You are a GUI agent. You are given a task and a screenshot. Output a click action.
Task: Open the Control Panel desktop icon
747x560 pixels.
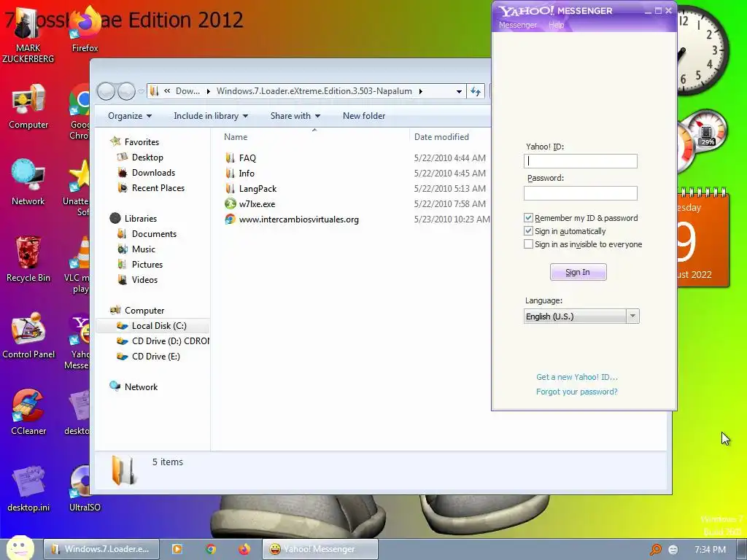(28, 335)
